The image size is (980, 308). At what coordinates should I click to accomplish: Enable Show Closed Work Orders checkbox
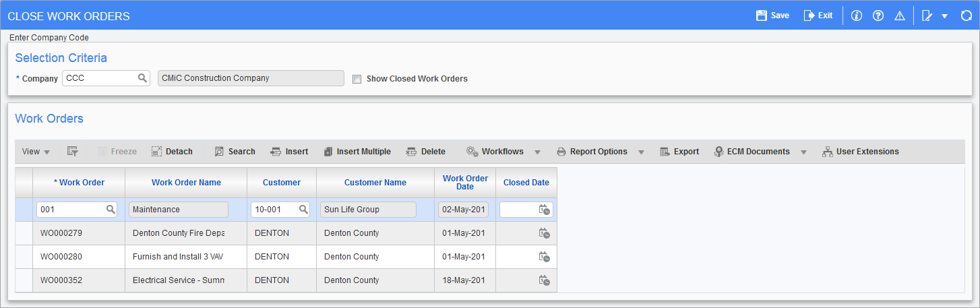click(x=357, y=79)
